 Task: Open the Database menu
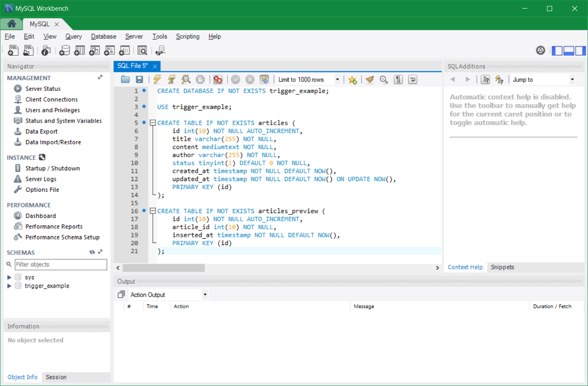point(104,36)
